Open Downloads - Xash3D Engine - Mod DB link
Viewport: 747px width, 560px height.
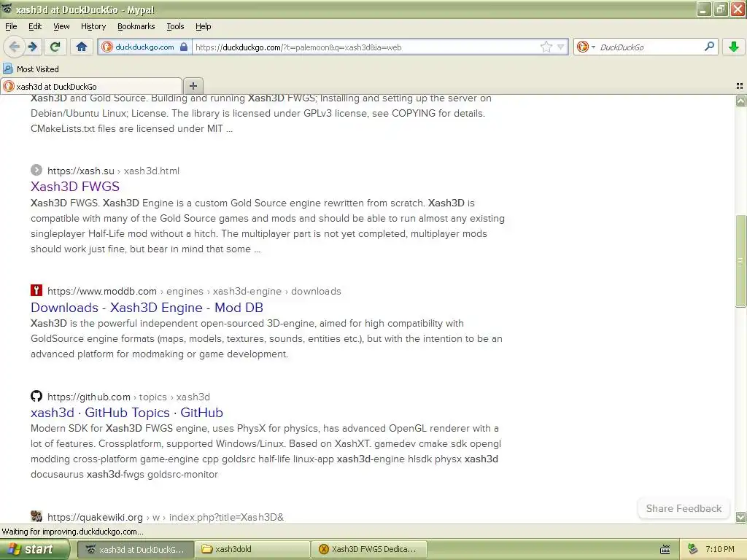pos(147,307)
